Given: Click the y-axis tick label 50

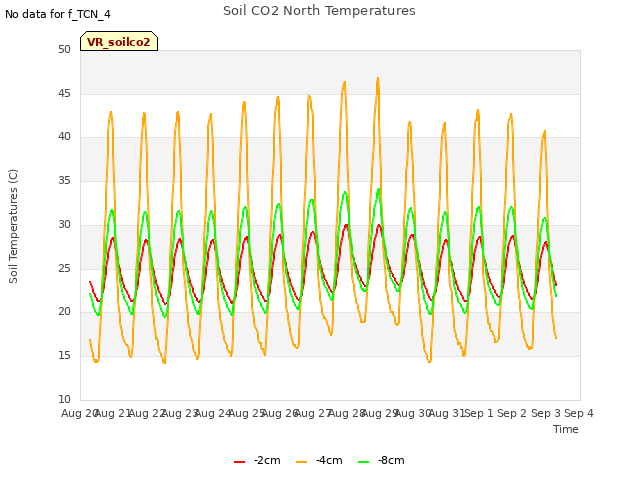Looking at the screenshot, I should pyautogui.click(x=64, y=49).
